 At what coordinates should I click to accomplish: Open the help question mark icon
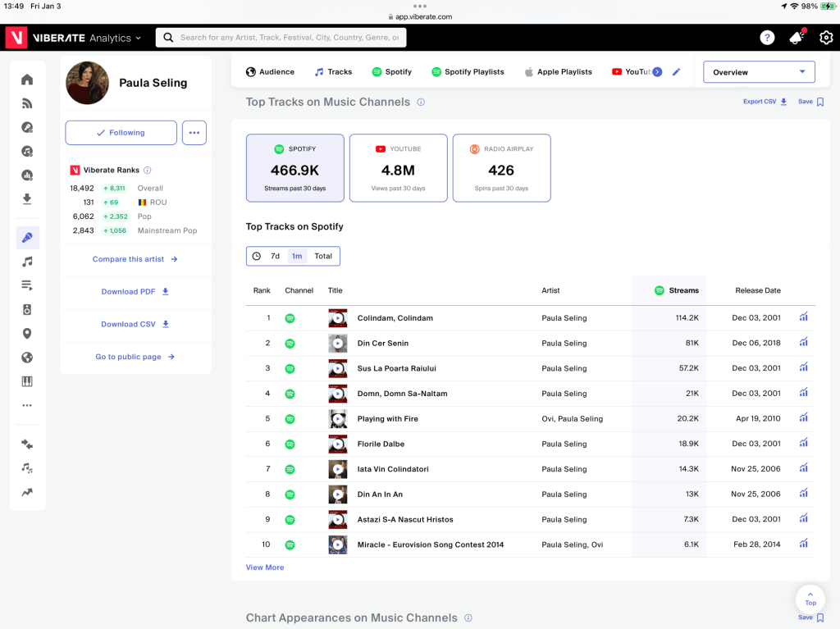coord(767,38)
